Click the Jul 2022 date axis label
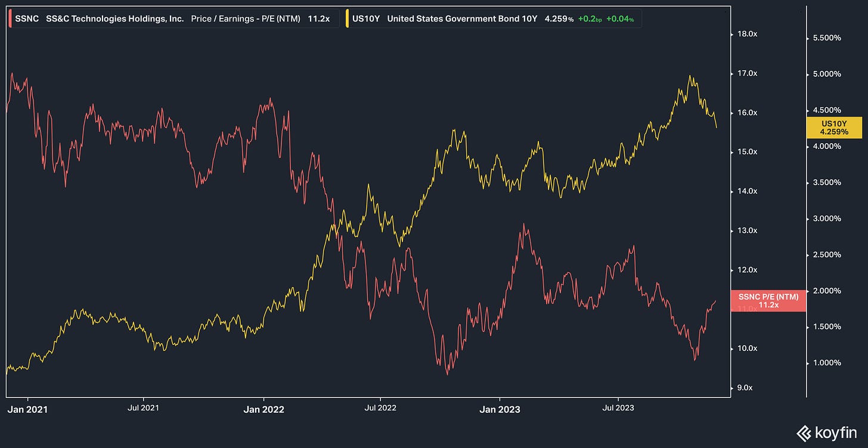This screenshot has height=448, width=868. 380,408
